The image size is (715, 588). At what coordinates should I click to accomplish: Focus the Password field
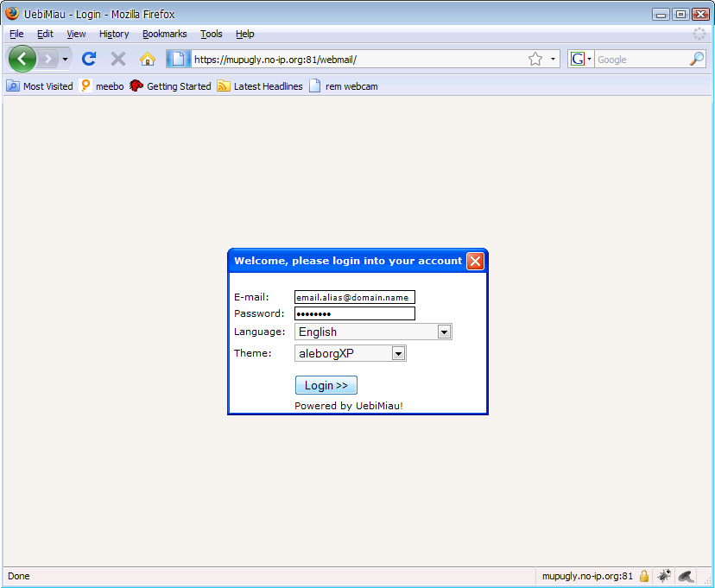click(354, 313)
